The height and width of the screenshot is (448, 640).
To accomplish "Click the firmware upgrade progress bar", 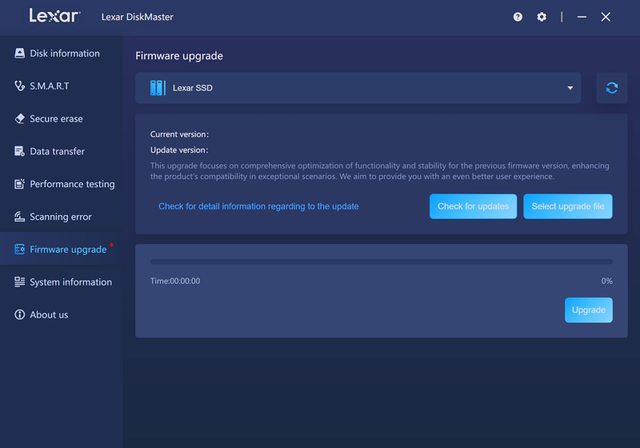I will [381, 262].
